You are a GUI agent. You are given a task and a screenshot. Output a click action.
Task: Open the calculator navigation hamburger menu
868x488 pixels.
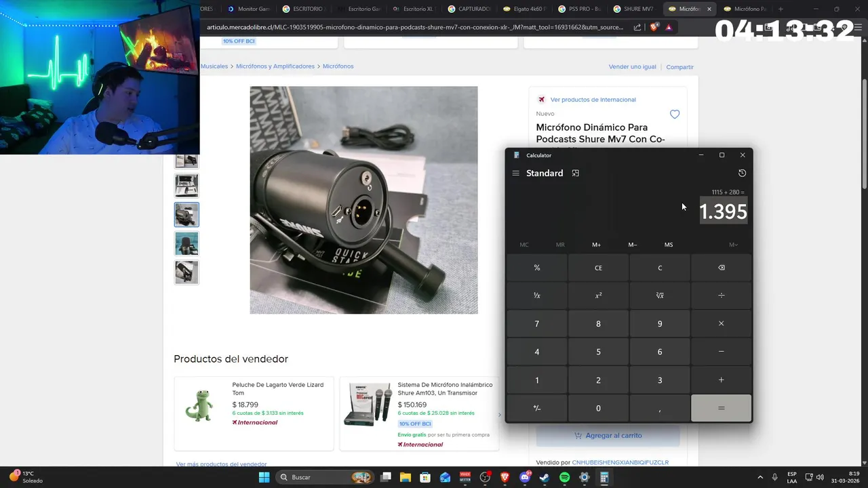[515, 173]
